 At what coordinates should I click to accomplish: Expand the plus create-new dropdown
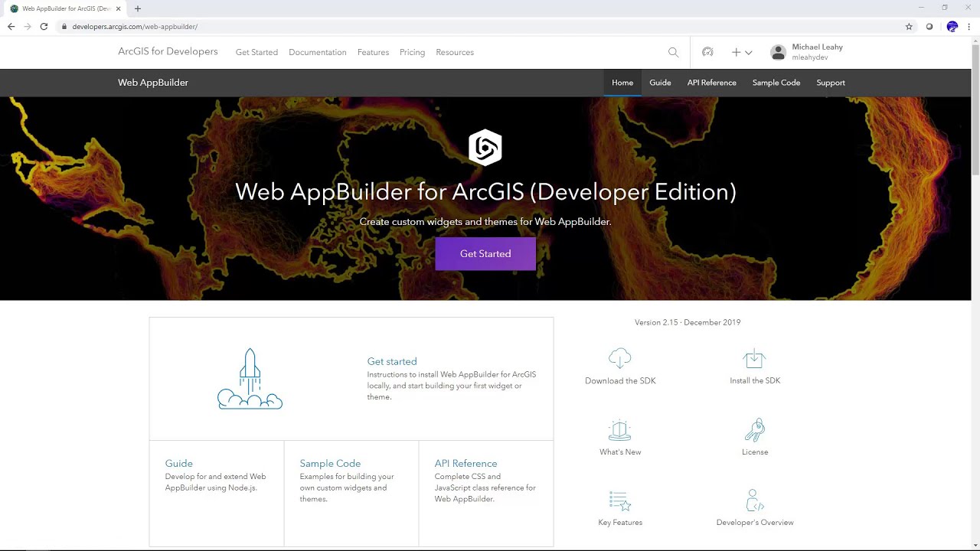[x=741, y=52]
